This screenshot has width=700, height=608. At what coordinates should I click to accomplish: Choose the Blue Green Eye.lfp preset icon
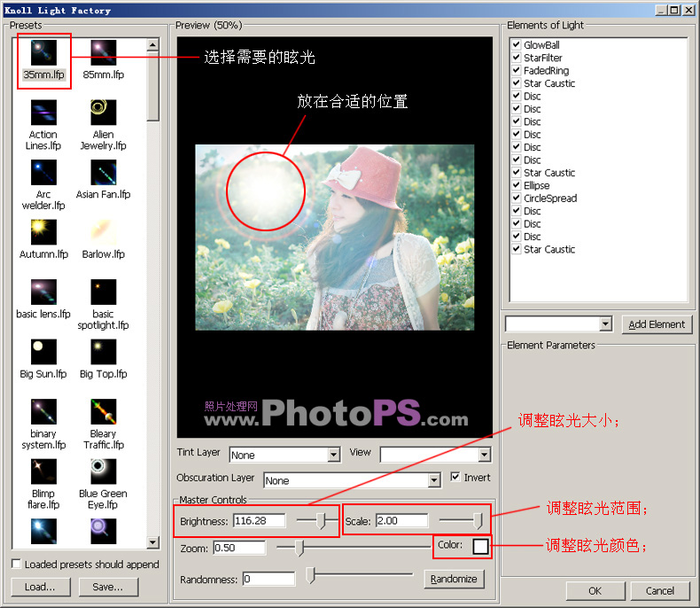(104, 472)
